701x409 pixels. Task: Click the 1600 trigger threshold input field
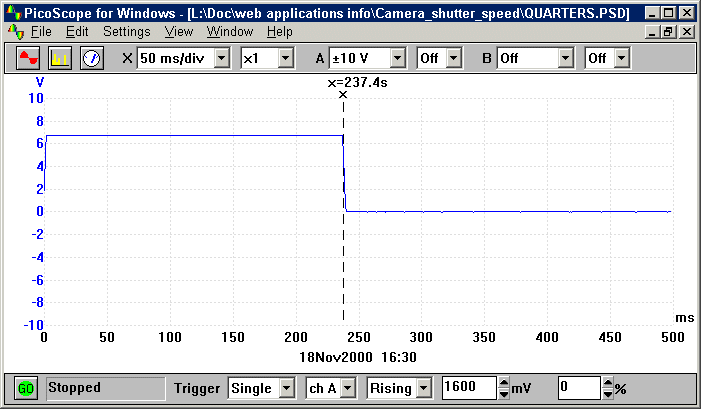pos(468,388)
